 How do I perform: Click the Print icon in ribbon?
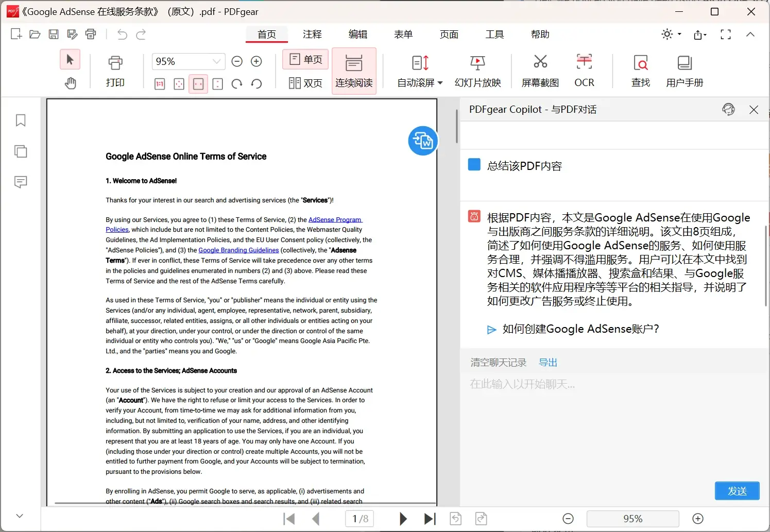tap(115, 71)
